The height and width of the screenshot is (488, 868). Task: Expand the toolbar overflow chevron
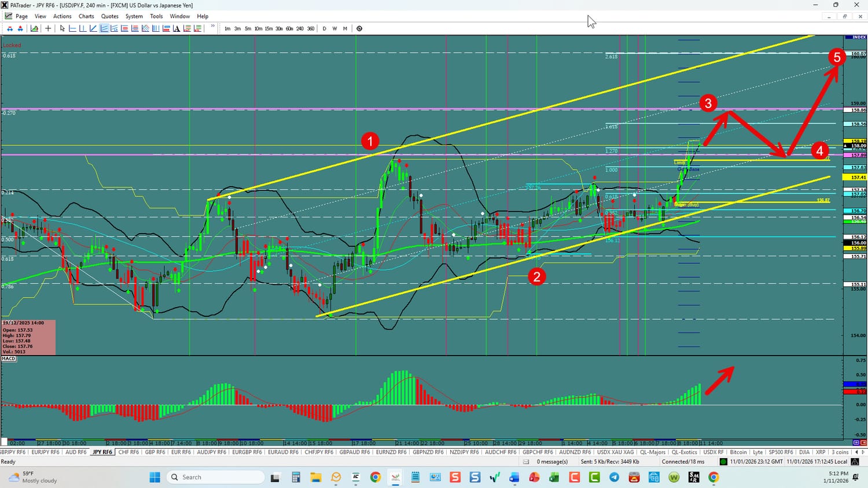coord(213,27)
